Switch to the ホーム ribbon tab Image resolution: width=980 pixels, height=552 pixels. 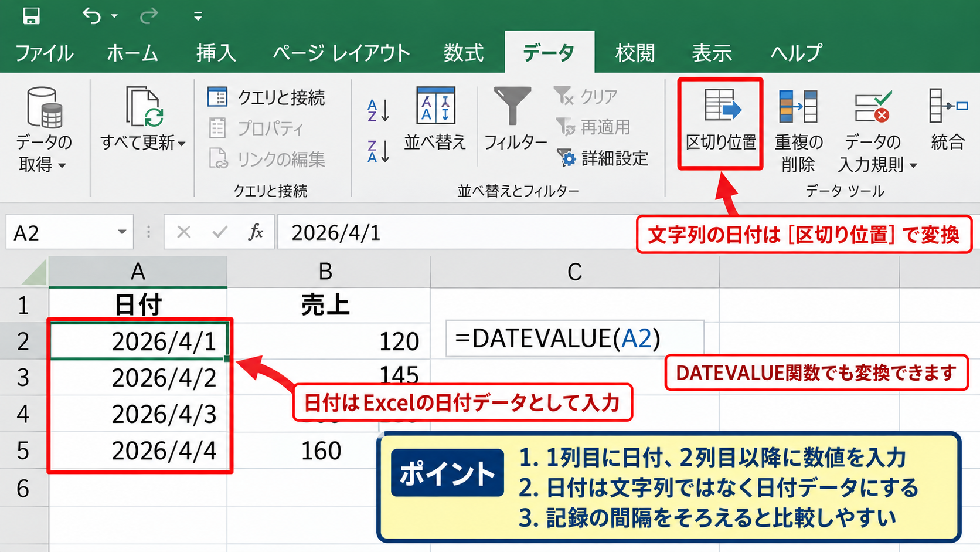[132, 53]
